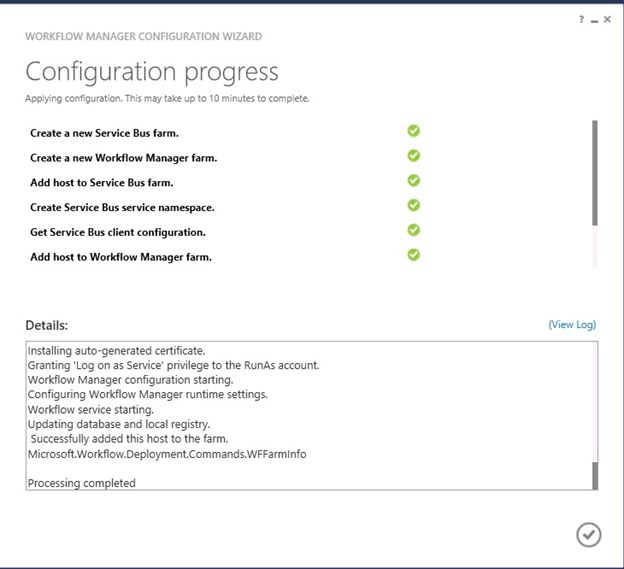Click 'Workflow Manager configuration starting.' log line
Viewport: 624px width, 569px height.
(131, 380)
